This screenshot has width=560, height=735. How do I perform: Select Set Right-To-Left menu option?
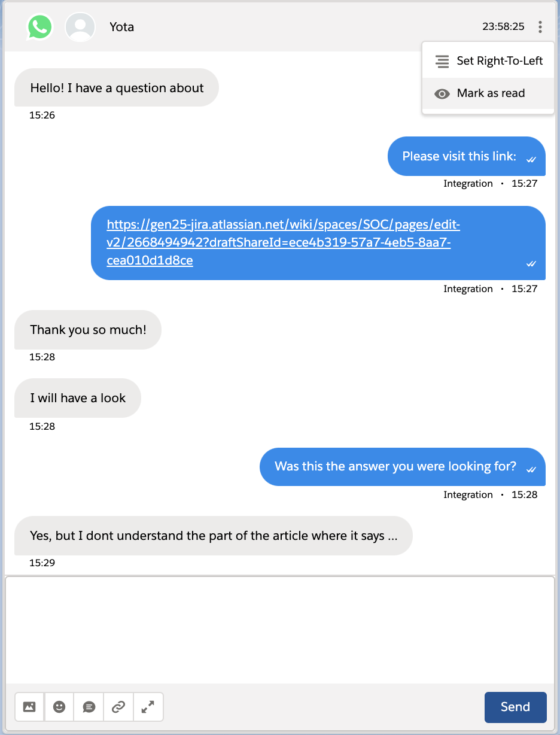click(x=488, y=60)
